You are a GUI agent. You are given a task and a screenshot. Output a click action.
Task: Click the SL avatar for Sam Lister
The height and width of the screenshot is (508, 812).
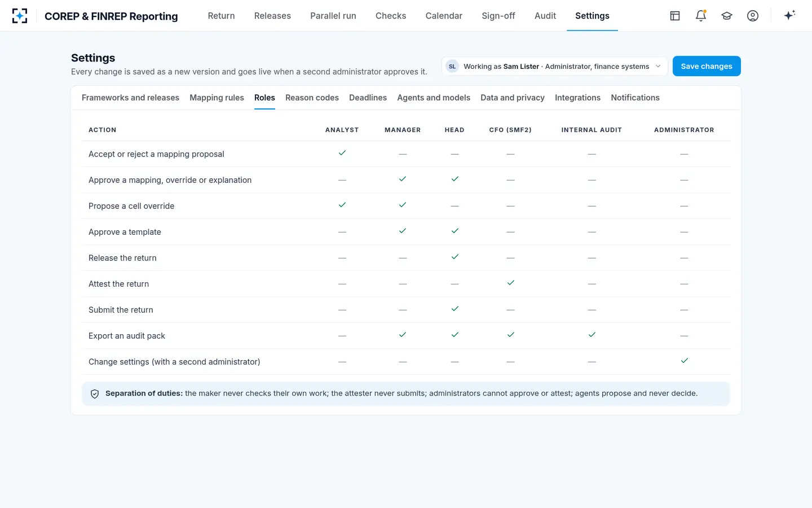tap(452, 66)
